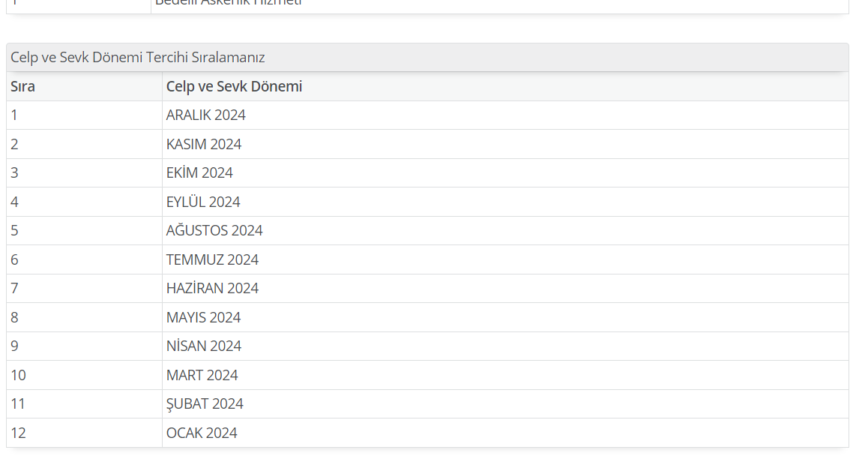
Task: Select rank number 10 cell
Action: (x=84, y=375)
